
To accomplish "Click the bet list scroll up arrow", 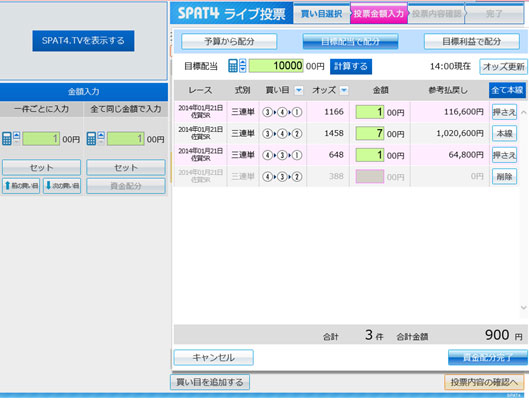I will 524,112.
